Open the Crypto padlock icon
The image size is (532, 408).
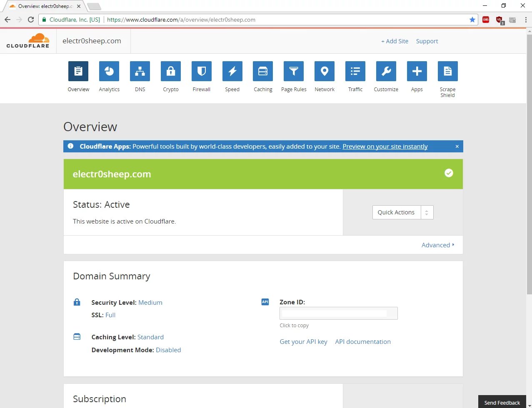(x=171, y=71)
